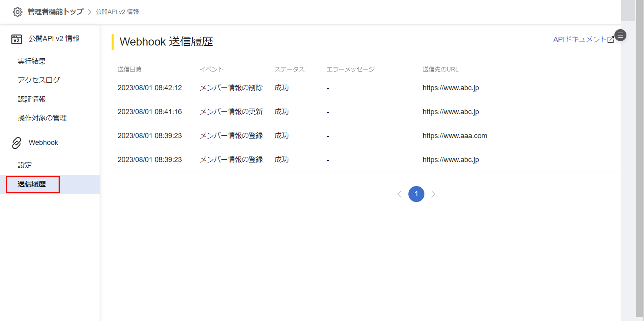Screen dimensions: 644x321
Task: Open 管理者機能トップ breadcrumb link
Action: 55,12
